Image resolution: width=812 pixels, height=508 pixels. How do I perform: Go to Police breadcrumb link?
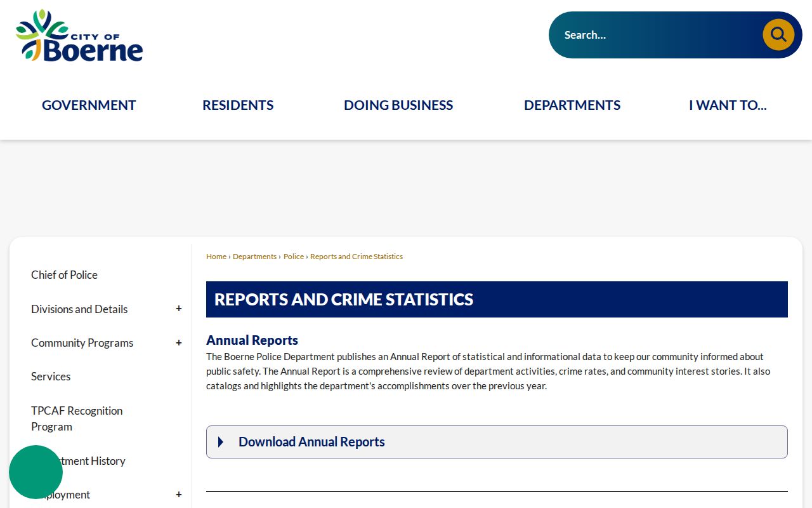click(x=294, y=257)
